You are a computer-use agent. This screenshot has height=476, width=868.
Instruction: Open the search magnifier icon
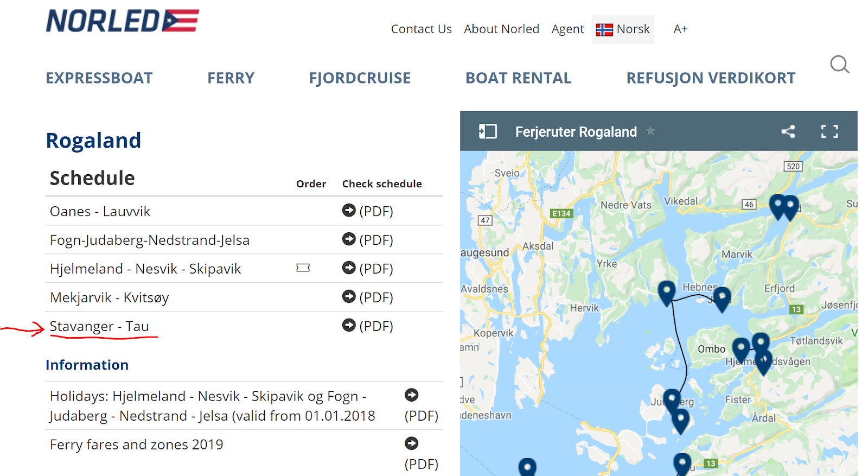coord(839,65)
